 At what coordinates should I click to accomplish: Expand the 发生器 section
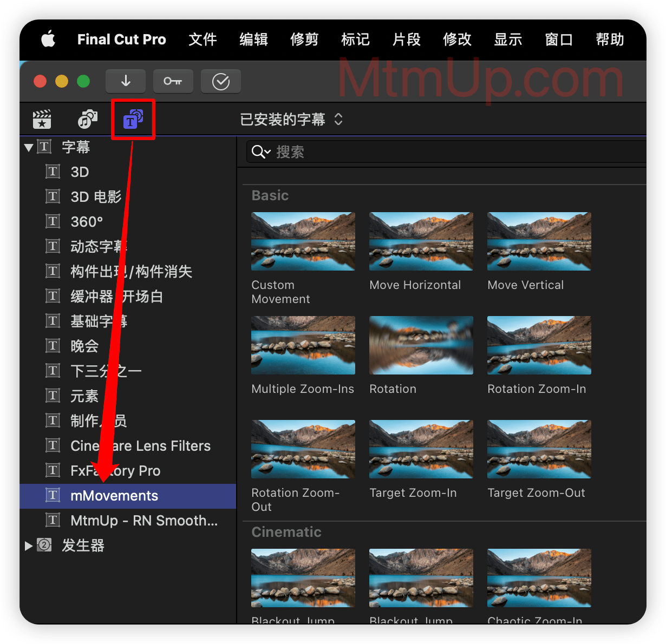point(28,546)
